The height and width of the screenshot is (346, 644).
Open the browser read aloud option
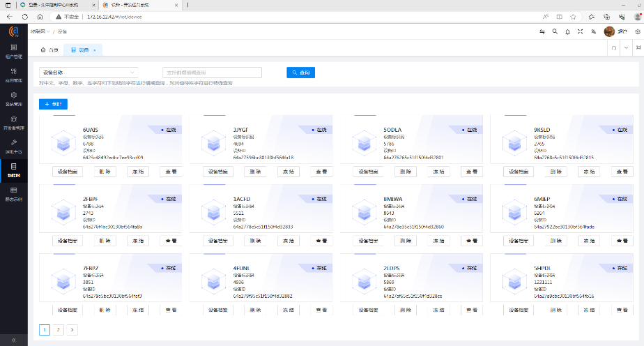coord(546,17)
